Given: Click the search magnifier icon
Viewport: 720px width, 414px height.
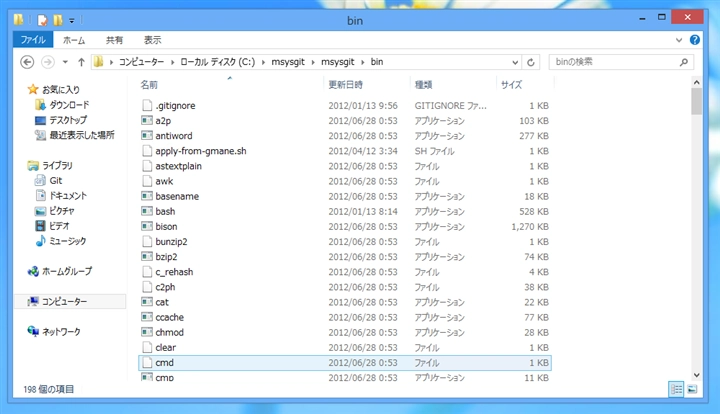Looking at the screenshot, I should 684,62.
